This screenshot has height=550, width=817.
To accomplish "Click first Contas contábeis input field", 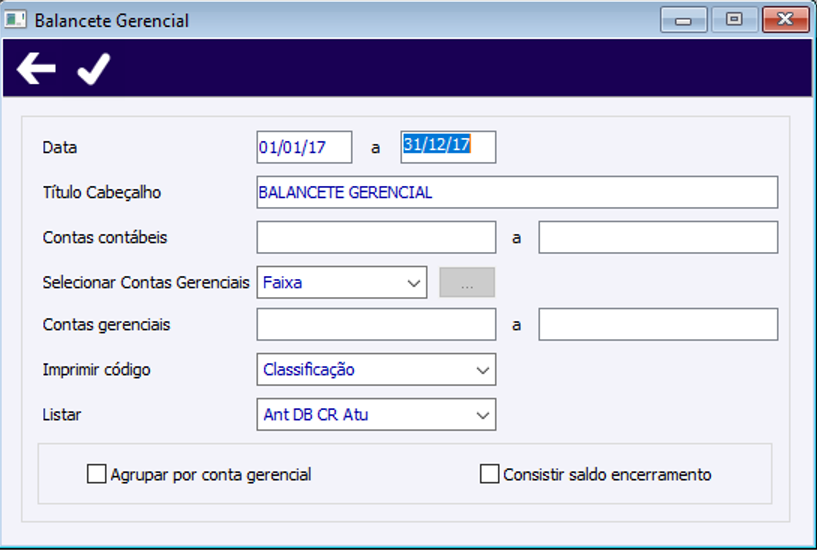I will tap(376, 238).
